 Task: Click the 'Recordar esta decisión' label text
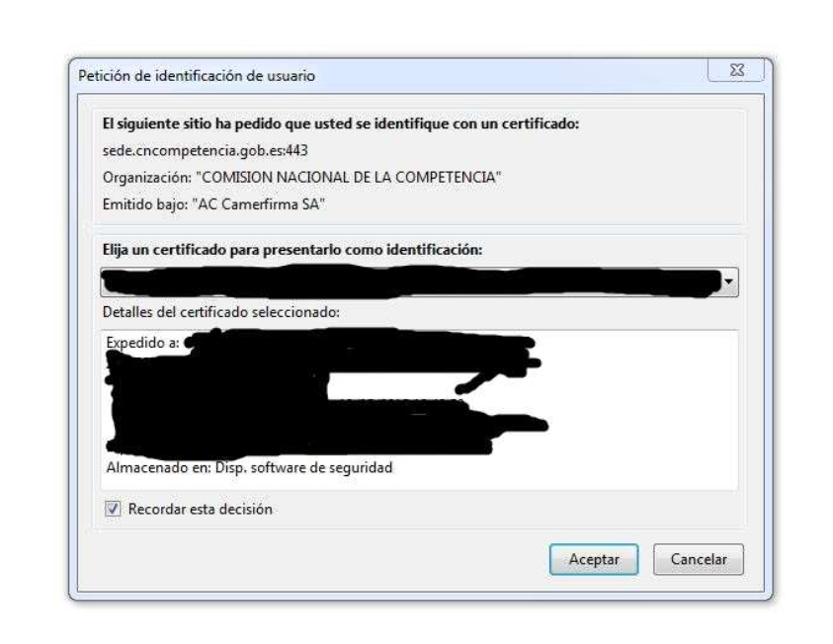tap(201, 509)
